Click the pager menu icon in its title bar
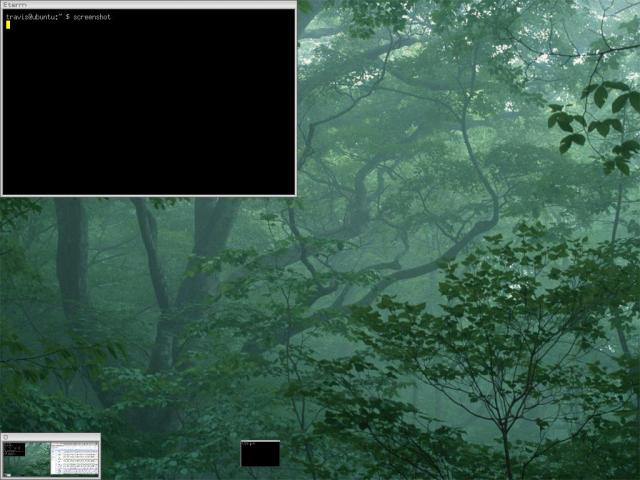This screenshot has height=480, width=640. [x=6, y=437]
